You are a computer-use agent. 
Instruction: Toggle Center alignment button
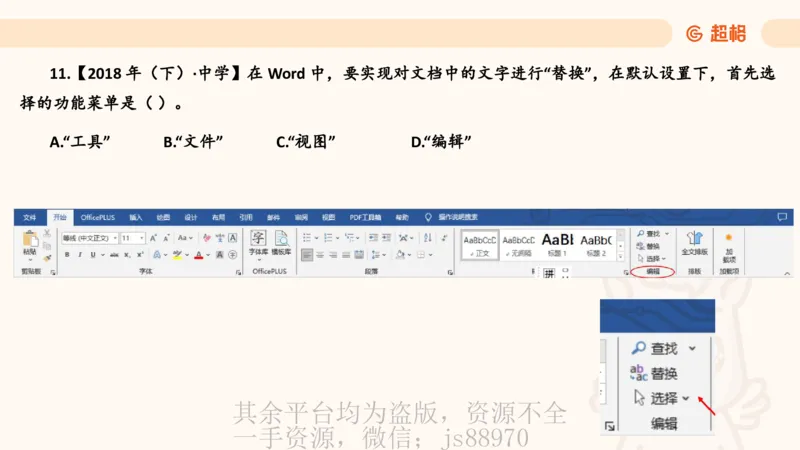pyautogui.click(x=320, y=255)
